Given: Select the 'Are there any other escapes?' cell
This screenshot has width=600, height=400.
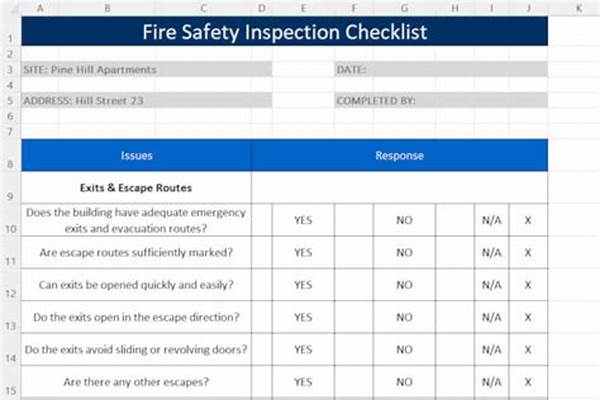Looking at the screenshot, I should [x=137, y=381].
